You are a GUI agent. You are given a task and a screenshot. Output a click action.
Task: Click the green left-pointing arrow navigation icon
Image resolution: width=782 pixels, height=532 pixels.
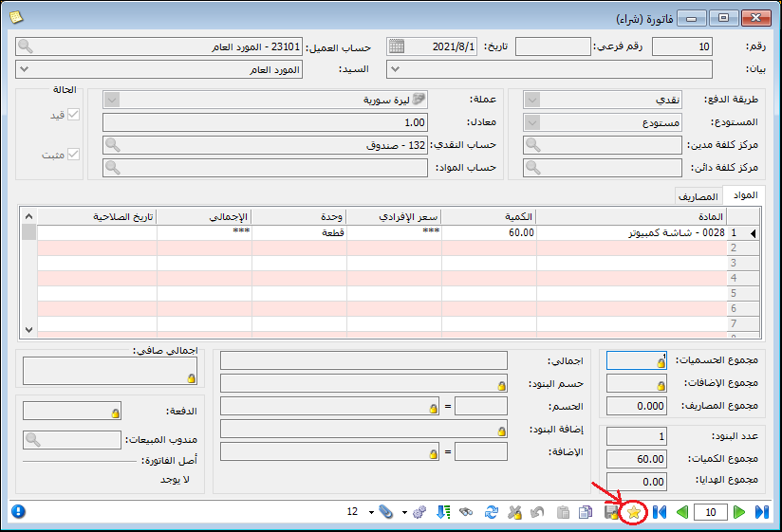[682, 512]
